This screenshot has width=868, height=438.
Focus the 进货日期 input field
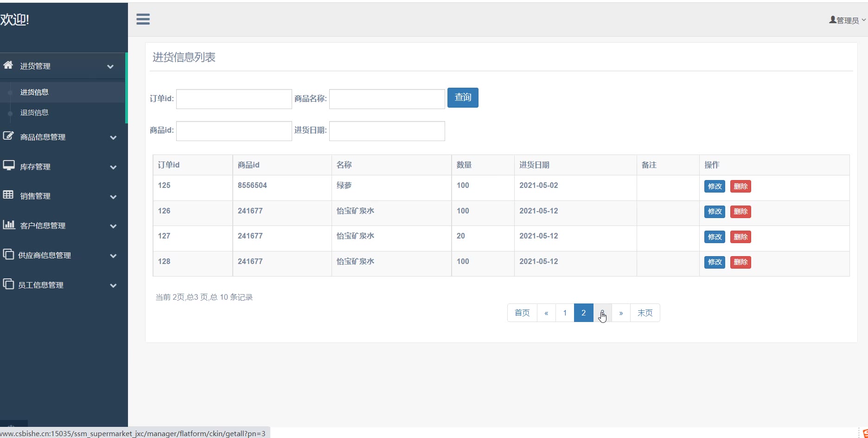[x=387, y=131]
